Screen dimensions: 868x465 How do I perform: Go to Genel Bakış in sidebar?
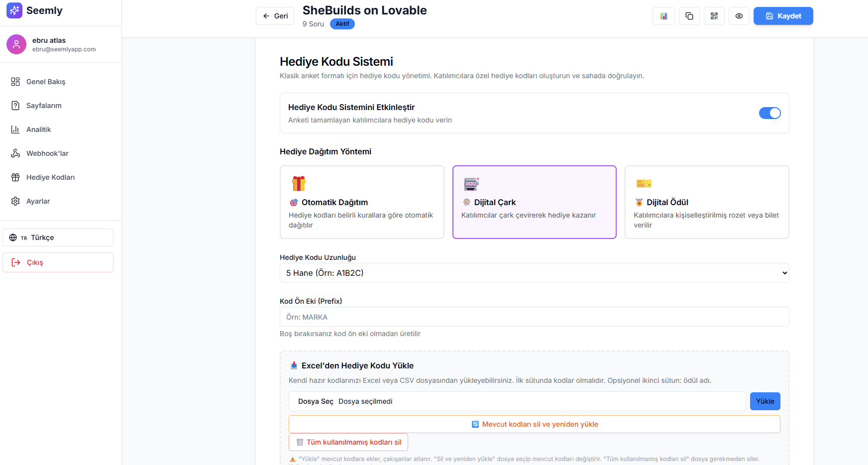pos(46,82)
